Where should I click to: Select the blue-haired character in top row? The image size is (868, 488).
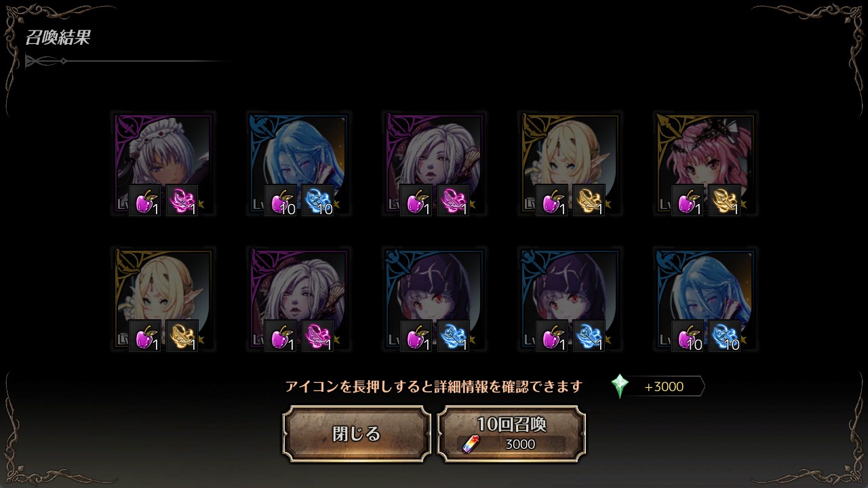(x=298, y=164)
